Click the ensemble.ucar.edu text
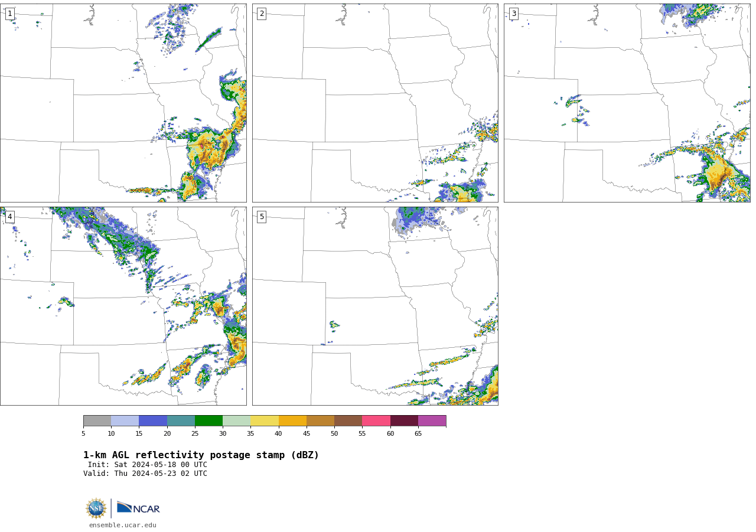This screenshot has height=532, width=756. [x=123, y=525]
